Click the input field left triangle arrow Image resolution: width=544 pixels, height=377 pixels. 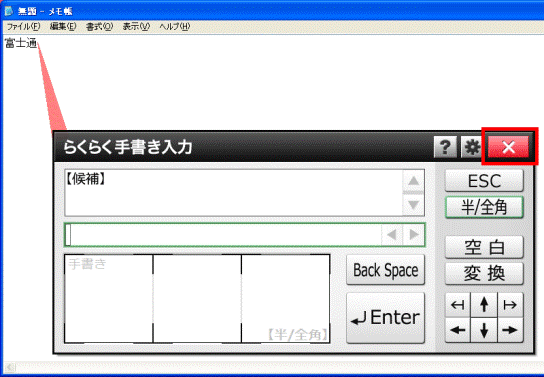tap(392, 235)
